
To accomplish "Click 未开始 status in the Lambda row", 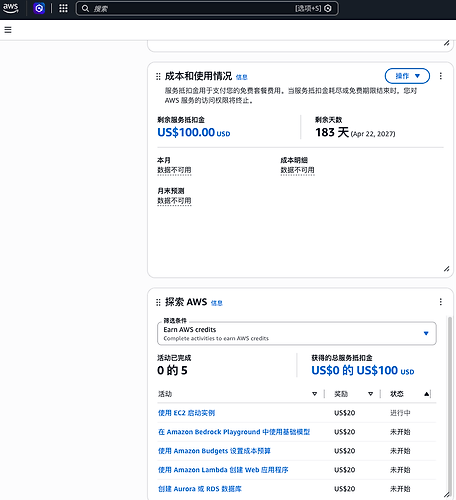I will 400,470.
